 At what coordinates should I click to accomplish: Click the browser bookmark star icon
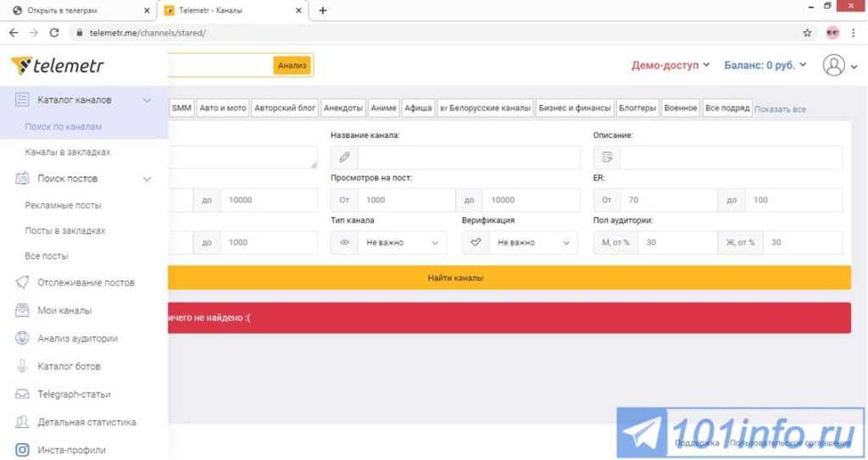(x=807, y=33)
